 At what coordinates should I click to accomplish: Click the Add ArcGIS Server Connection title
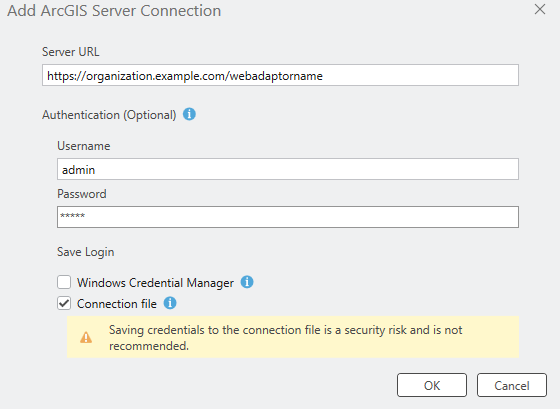click(x=114, y=11)
